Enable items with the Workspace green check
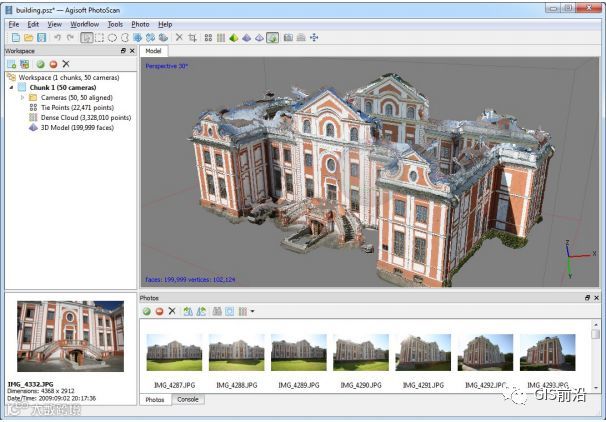The width and height of the screenshot is (606, 422). coord(41,64)
